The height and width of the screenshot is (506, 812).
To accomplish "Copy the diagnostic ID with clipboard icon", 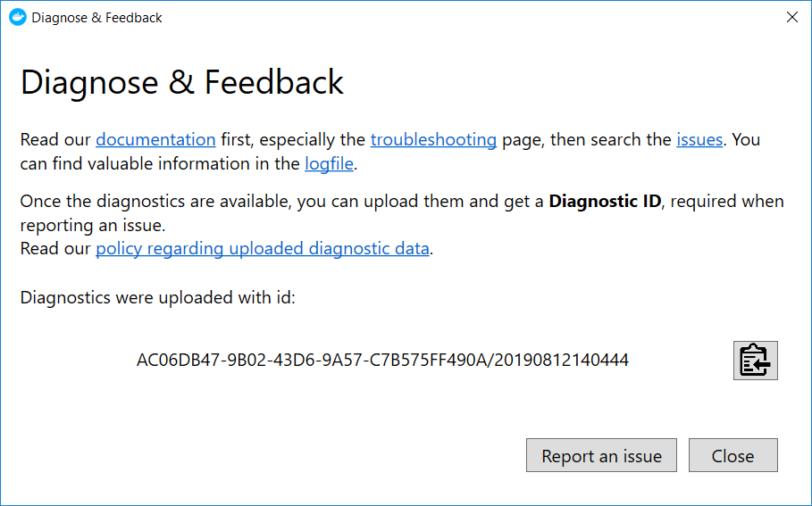I will pos(755,361).
